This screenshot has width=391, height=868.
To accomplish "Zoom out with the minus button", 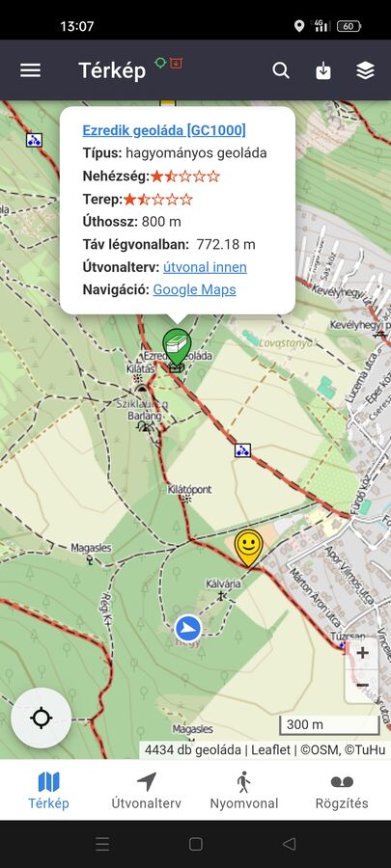I will 362,686.
